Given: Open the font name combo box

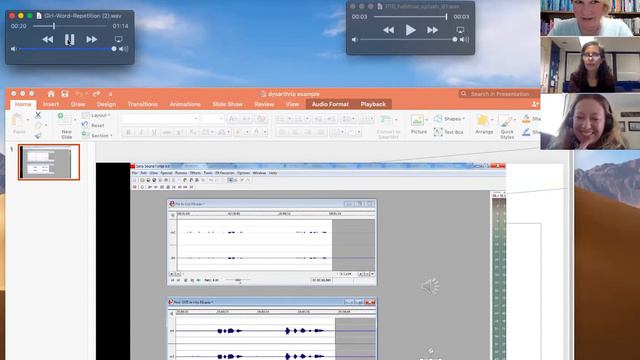Looking at the screenshot, I should pos(160,119).
